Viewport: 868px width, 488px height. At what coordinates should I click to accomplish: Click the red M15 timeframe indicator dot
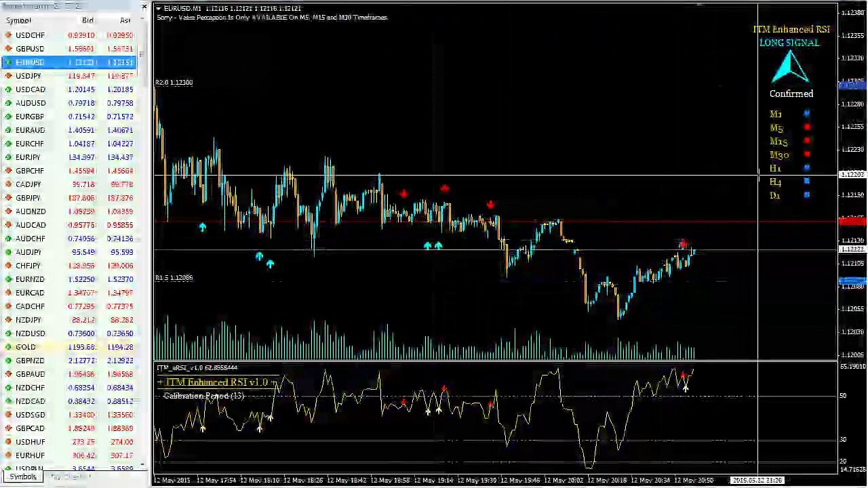coord(806,141)
